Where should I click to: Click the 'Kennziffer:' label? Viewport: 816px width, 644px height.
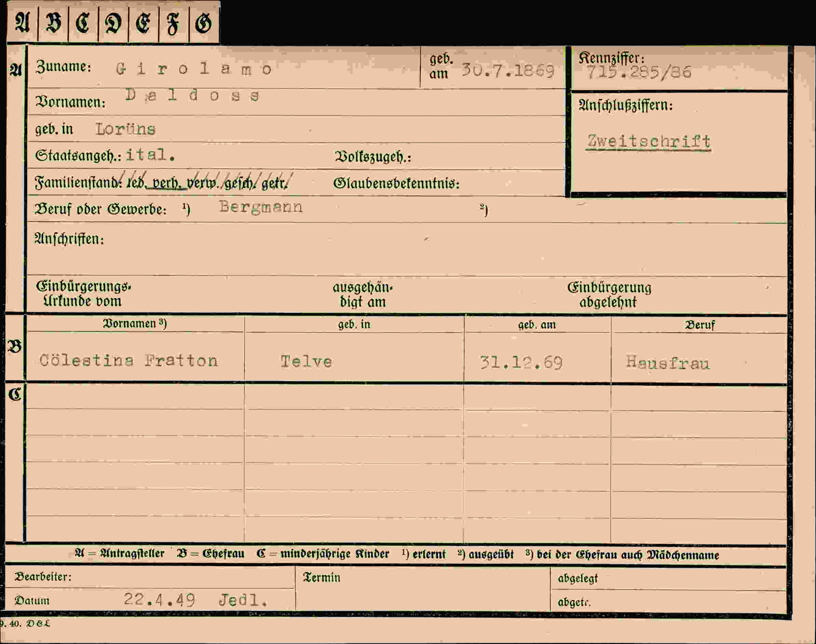[x=611, y=58]
